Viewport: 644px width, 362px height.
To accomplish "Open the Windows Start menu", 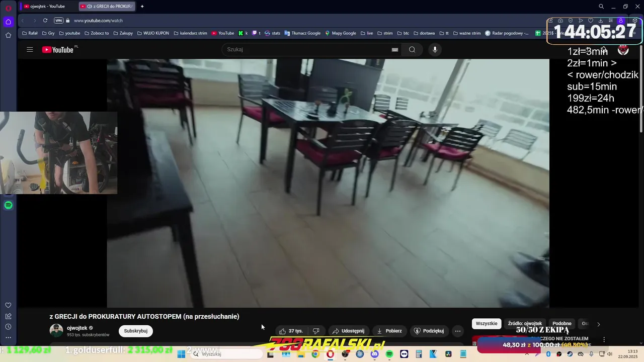I will 181,354.
